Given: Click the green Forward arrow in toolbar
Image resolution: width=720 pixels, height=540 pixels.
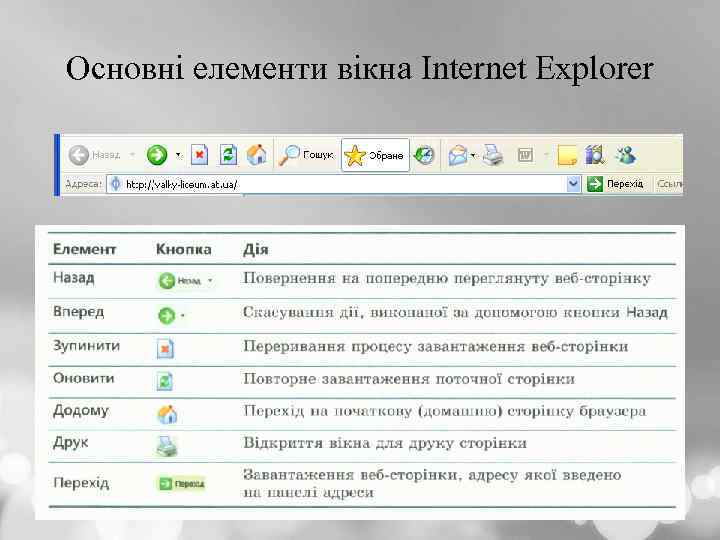Looking at the screenshot, I should point(157,155).
